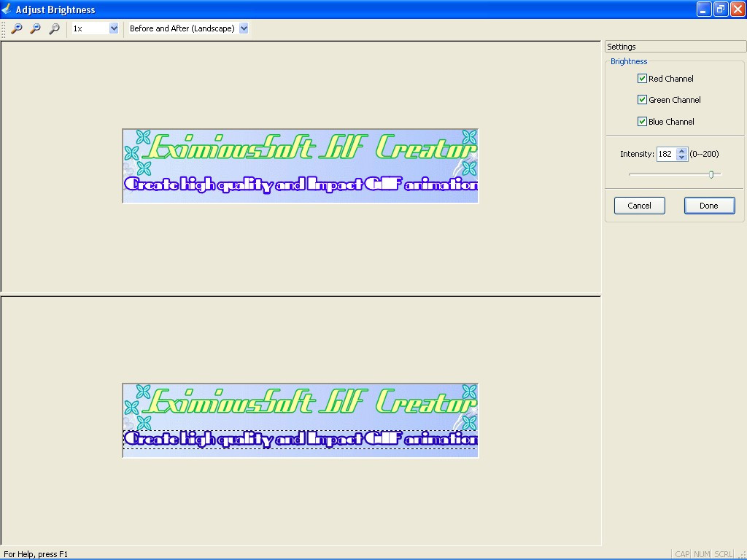Click the before preview banner image
Image resolution: width=747 pixels, height=560 pixels.
coord(300,166)
